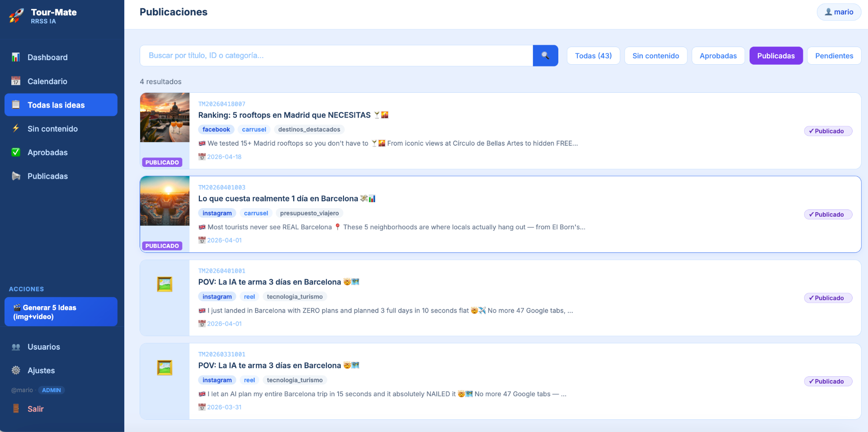The height and width of the screenshot is (432, 868).
Task: Select the Aprobadas filter at top
Action: (x=718, y=56)
